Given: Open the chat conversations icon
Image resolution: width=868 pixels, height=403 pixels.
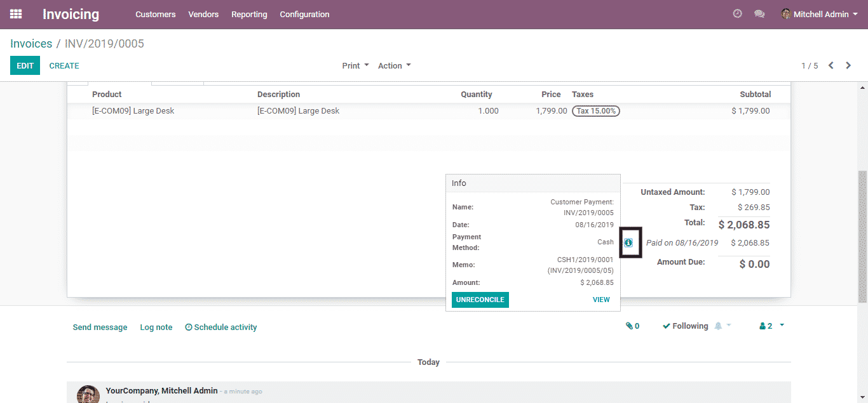Looking at the screenshot, I should (x=759, y=14).
